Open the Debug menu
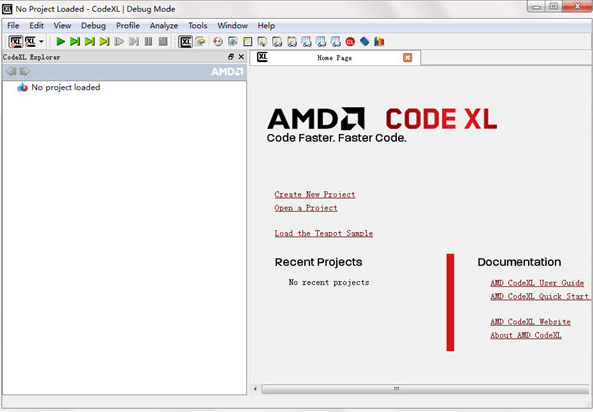Viewport: 593px width, 412px height. tap(93, 26)
